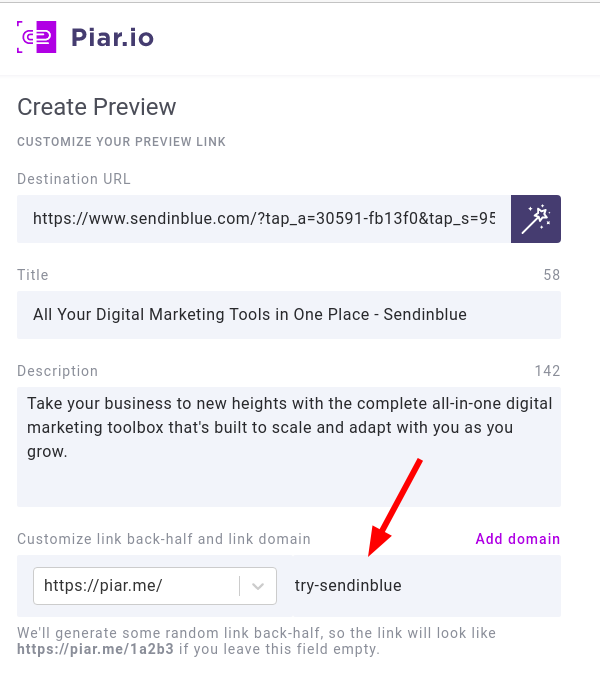Click the Create Preview heading

click(x=97, y=107)
